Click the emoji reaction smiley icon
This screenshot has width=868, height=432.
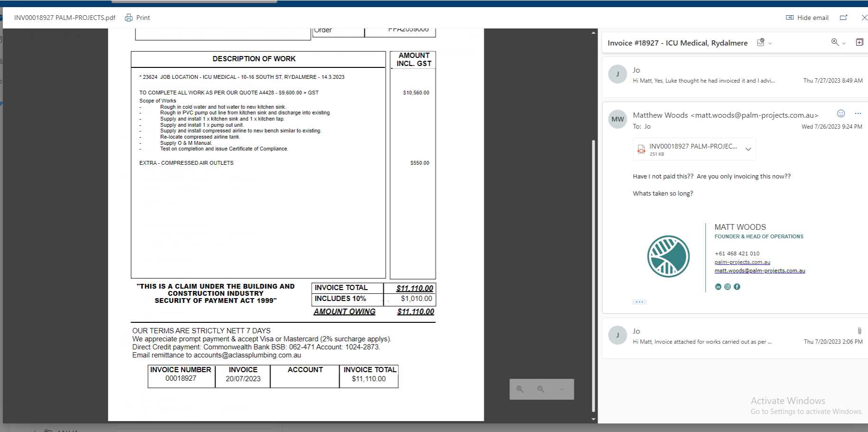point(841,113)
